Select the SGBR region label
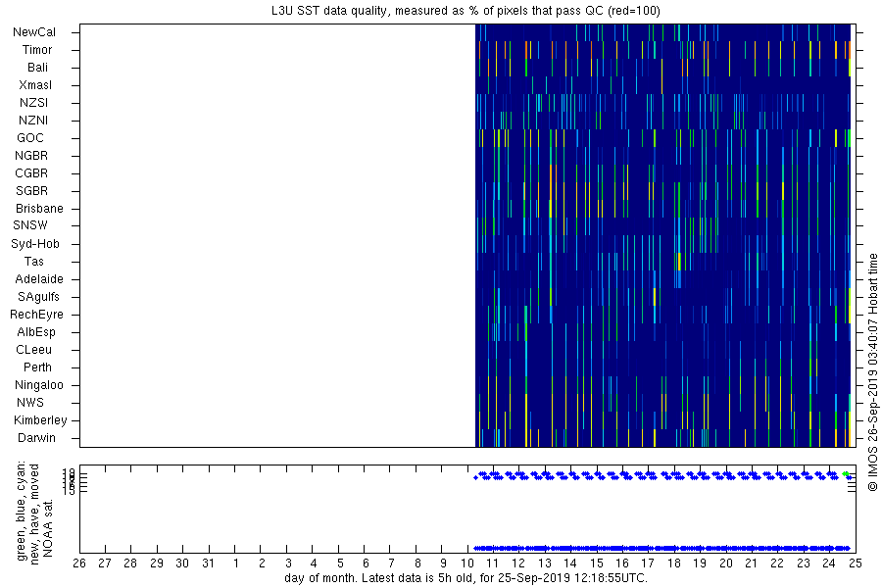 31,191
